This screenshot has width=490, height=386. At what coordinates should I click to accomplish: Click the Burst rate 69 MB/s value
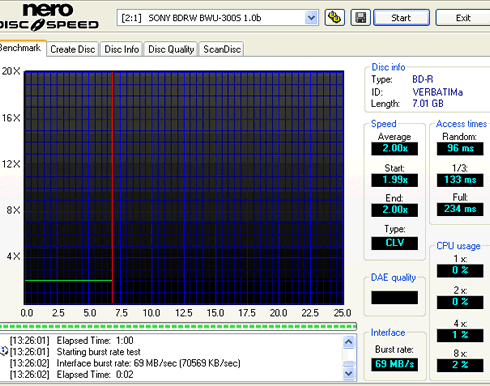pyautogui.click(x=394, y=364)
